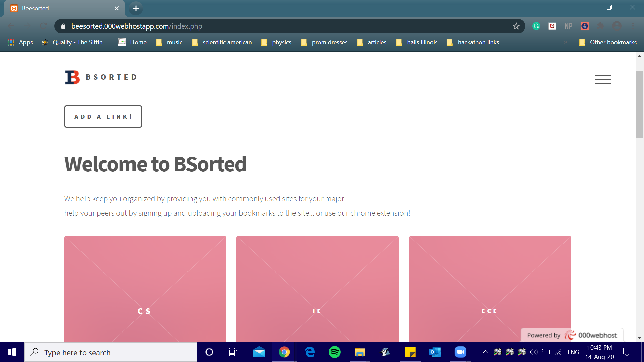
Task: Expand hidden system tray icons
Action: [x=485, y=352]
